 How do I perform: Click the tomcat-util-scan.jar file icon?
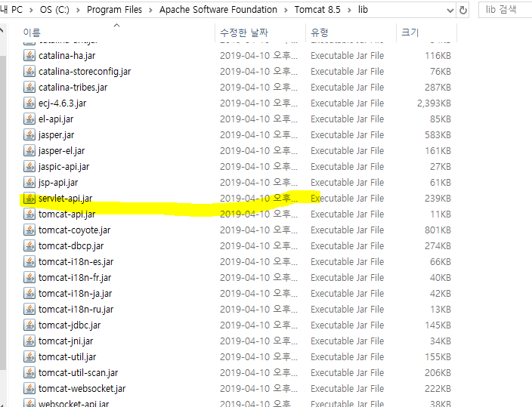tap(29, 372)
